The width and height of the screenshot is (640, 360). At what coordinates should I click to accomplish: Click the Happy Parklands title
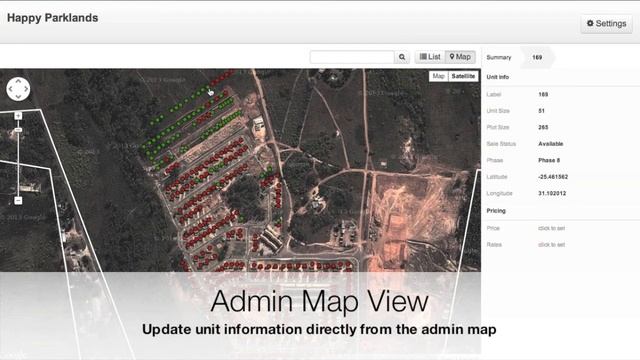53,18
